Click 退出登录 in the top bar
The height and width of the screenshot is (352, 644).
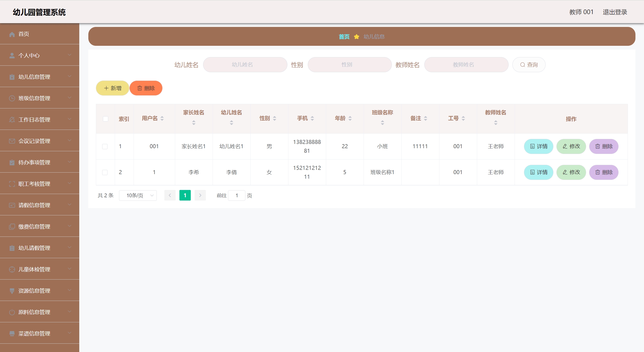pyautogui.click(x=615, y=12)
